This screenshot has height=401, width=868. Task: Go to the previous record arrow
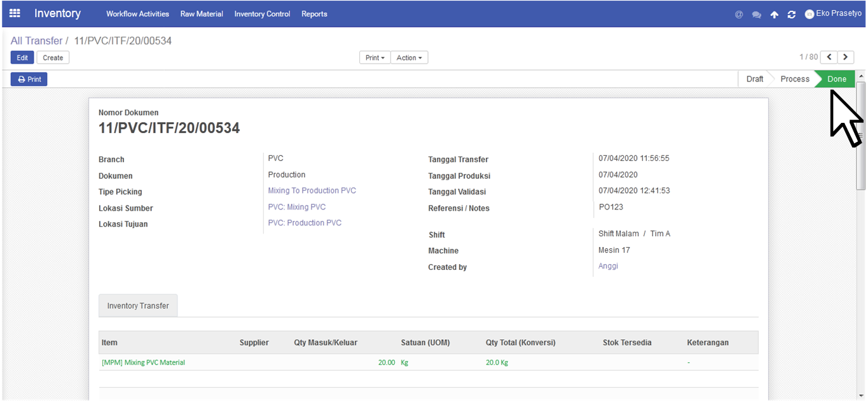[829, 57]
